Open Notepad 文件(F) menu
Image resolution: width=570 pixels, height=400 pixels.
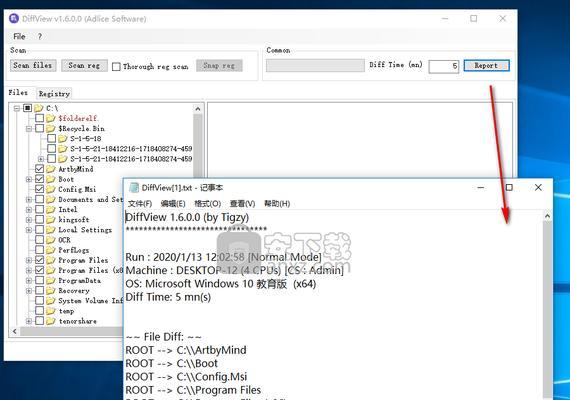pos(140,204)
